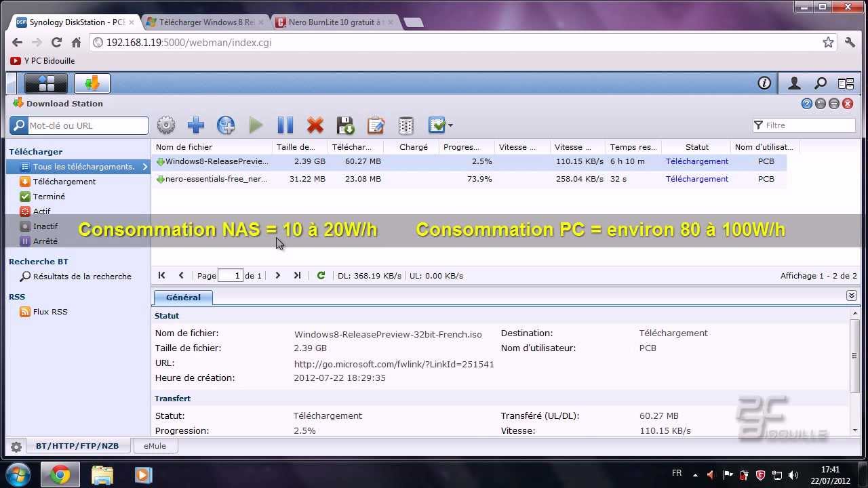Switch to the Général tab
Image resolution: width=868 pixels, height=488 pixels.
point(183,298)
